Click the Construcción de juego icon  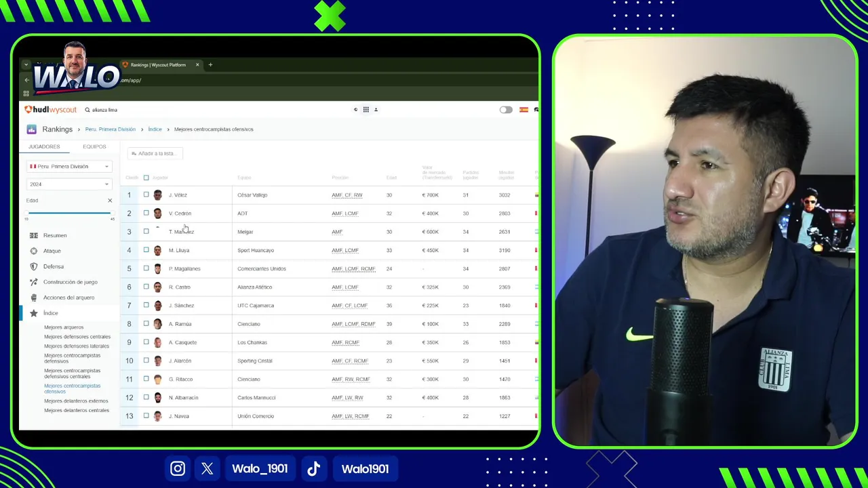pyautogui.click(x=34, y=282)
